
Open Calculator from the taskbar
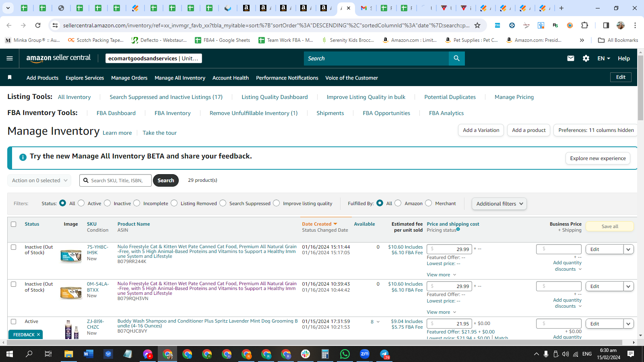[x=325, y=354]
